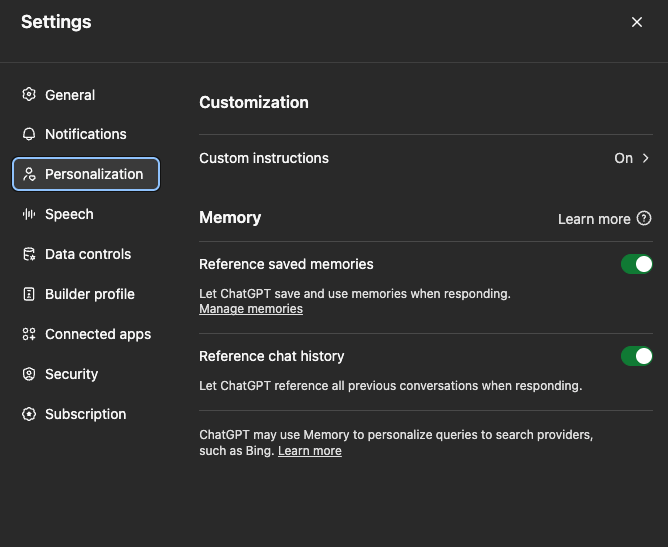Click the Settings dialog title

tap(56, 22)
